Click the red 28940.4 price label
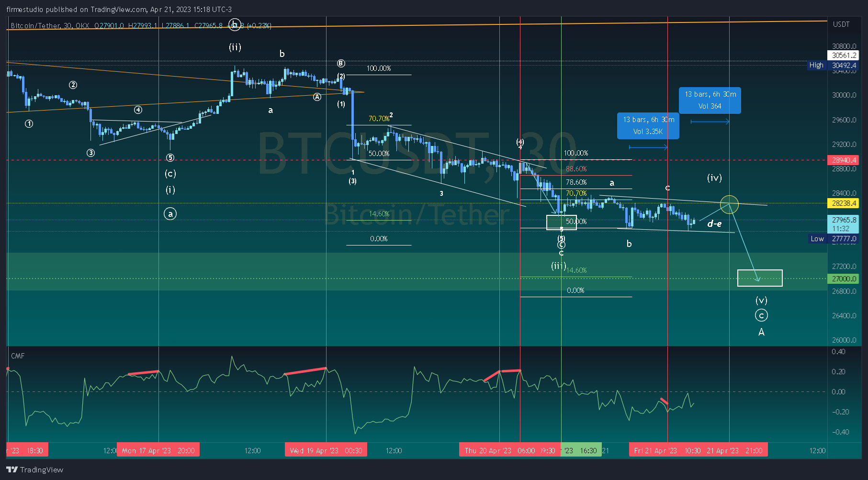868x480 pixels. click(x=843, y=160)
